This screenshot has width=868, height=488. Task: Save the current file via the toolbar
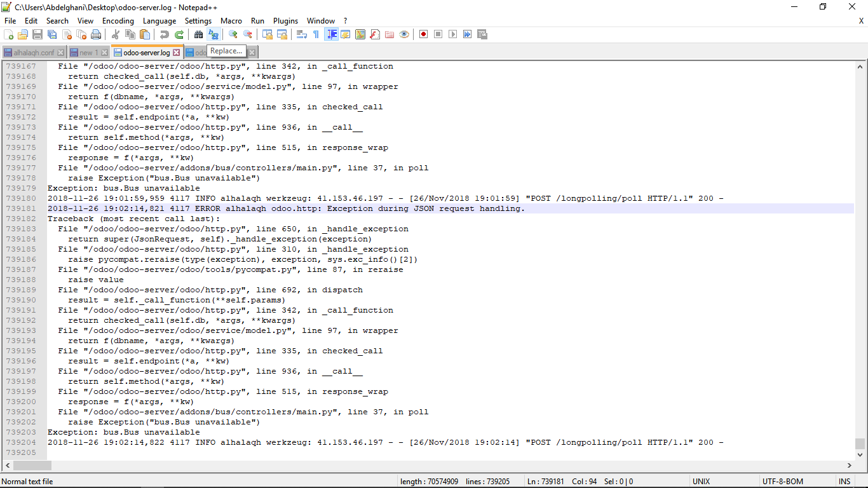(x=37, y=34)
